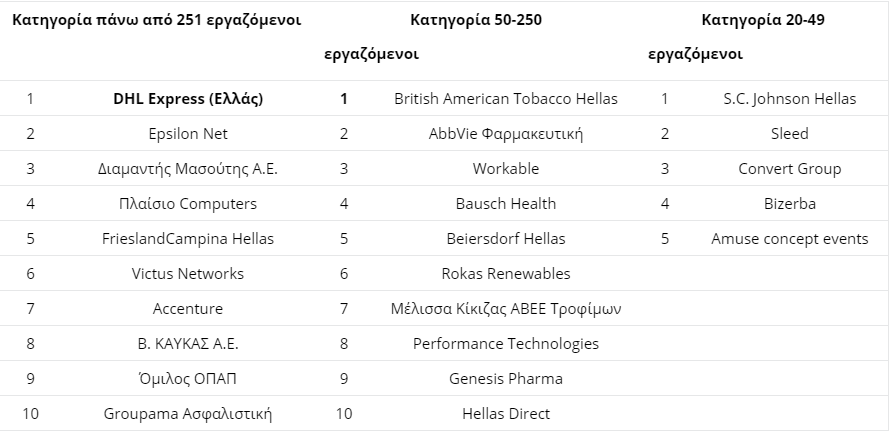
Task: Click the DHL Express (Ελλάς) entry
Action: point(188,99)
